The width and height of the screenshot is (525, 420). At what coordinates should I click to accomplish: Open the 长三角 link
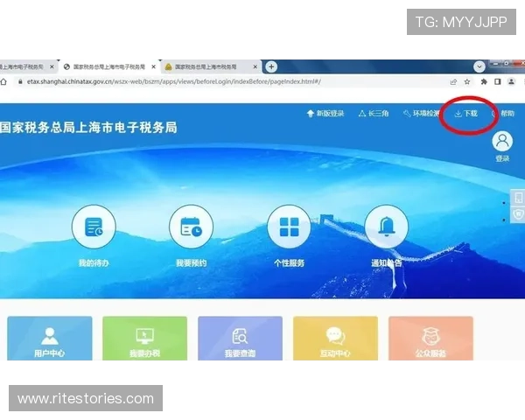coord(374,114)
